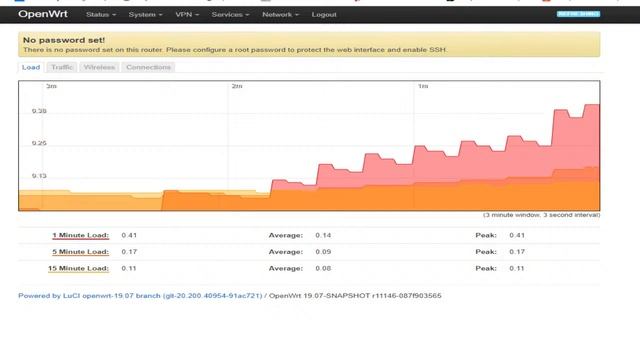Select the Load tab
Viewport: 640px width, 360px height.
[x=31, y=67]
